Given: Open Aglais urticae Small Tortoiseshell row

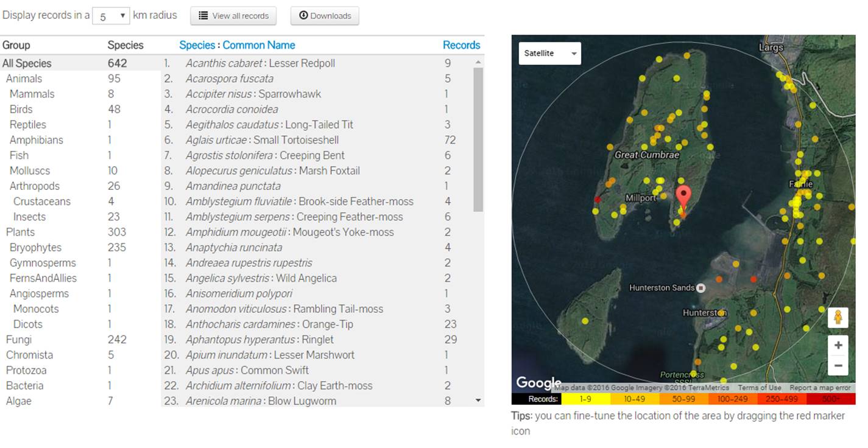Looking at the screenshot, I should 317,140.
